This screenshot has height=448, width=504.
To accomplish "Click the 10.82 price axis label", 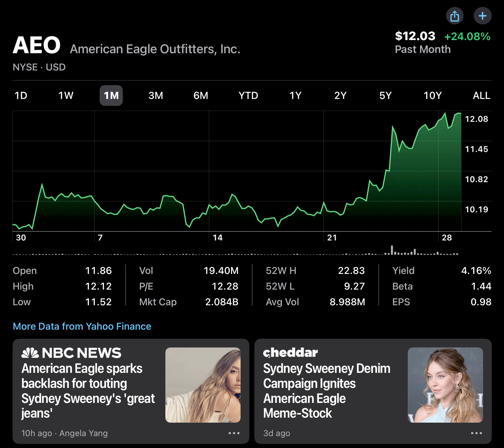I will 476,179.
